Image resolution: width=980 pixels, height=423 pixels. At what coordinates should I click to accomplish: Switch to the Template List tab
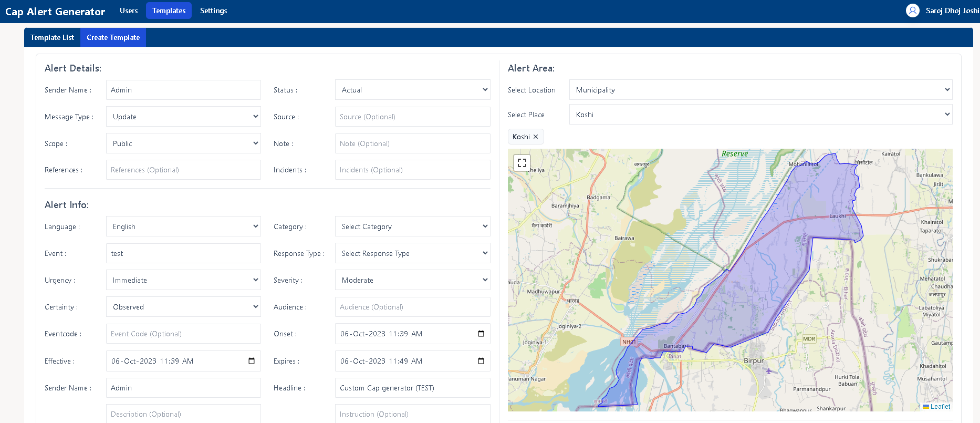point(52,37)
